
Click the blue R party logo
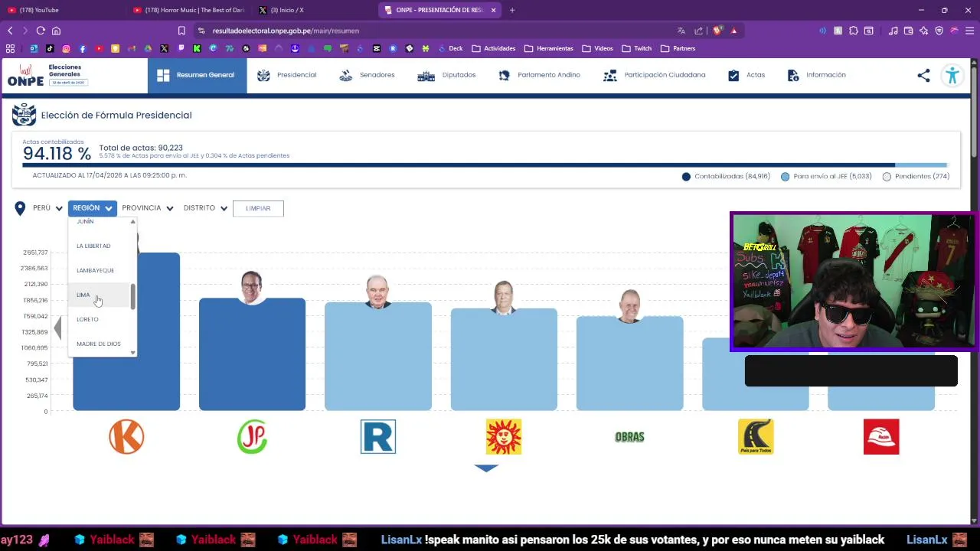point(378,437)
